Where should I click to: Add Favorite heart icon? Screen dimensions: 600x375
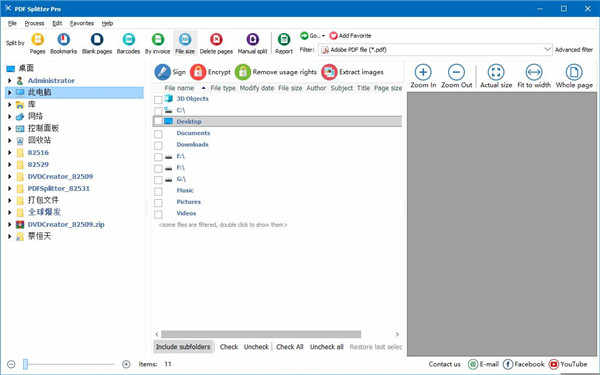[333, 36]
